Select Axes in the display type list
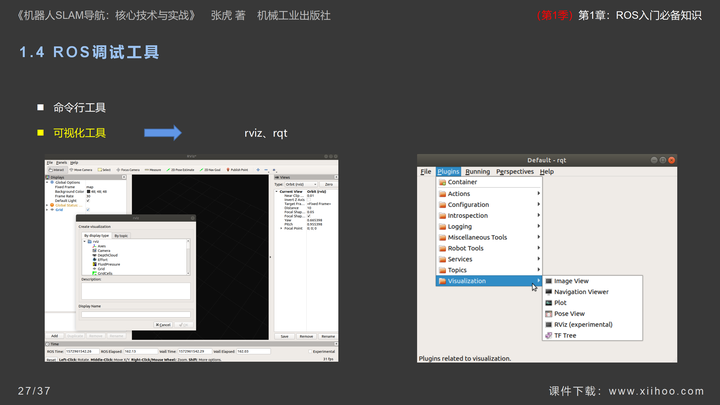This screenshot has height=405, width=720. pyautogui.click(x=99, y=246)
